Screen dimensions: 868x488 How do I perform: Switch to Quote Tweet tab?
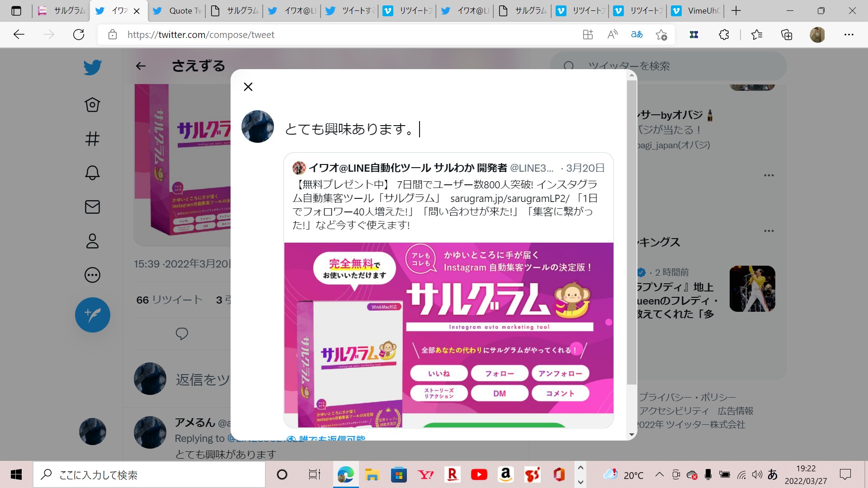tap(177, 11)
